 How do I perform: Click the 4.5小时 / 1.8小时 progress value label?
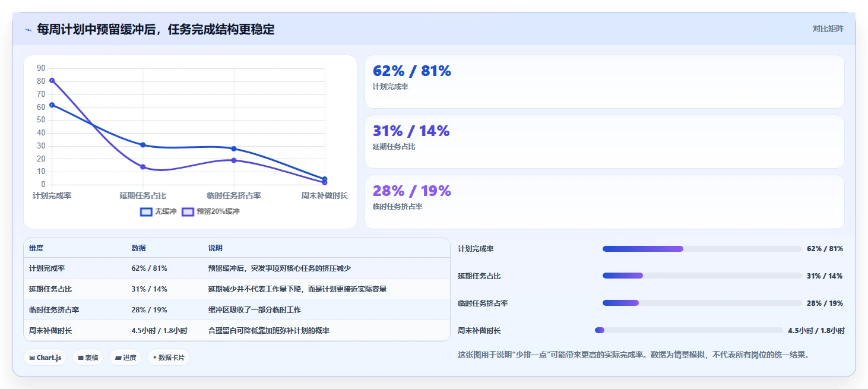(x=816, y=330)
